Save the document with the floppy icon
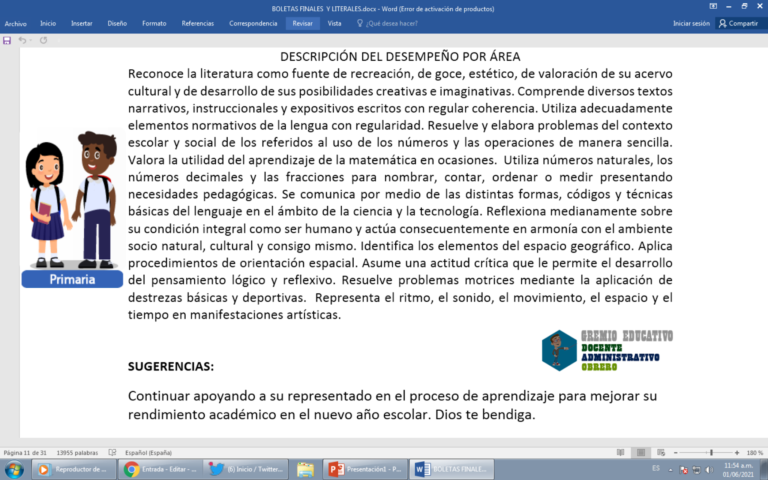The image size is (768, 480). (x=7, y=41)
